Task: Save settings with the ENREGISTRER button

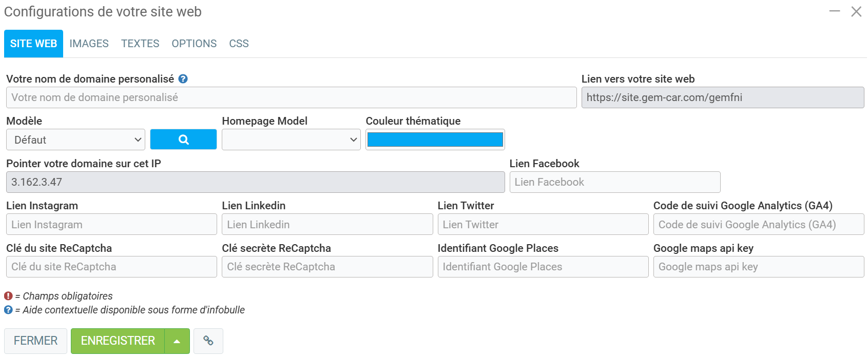Action: click(118, 341)
